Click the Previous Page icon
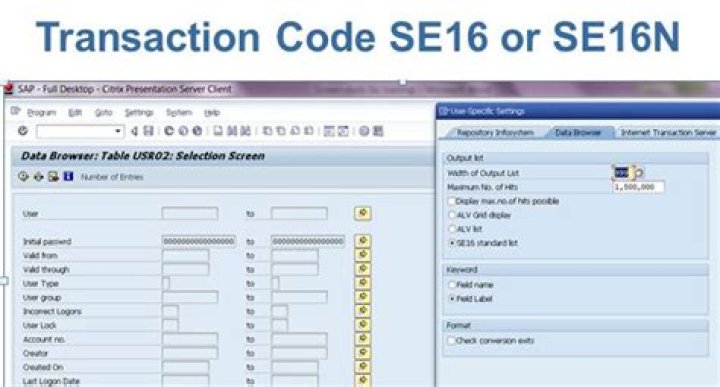720x387 pixels. [x=281, y=131]
